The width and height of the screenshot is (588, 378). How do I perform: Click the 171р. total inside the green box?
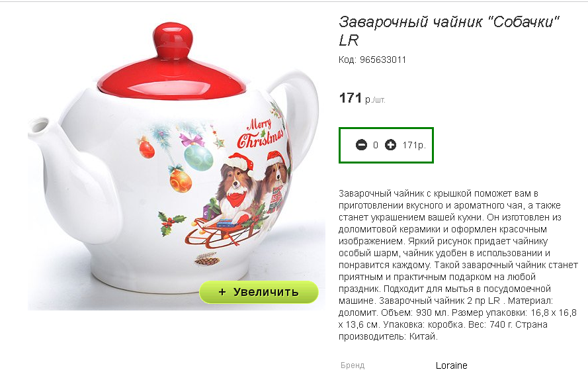click(x=414, y=145)
